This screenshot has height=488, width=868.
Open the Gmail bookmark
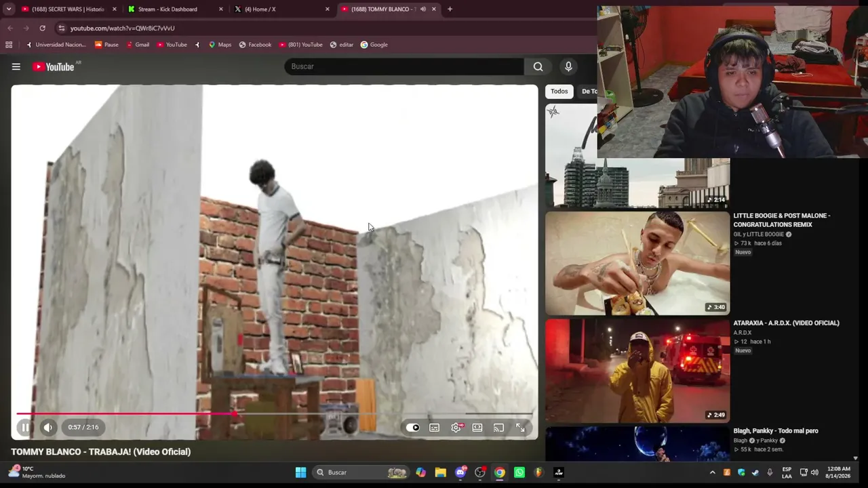point(138,45)
